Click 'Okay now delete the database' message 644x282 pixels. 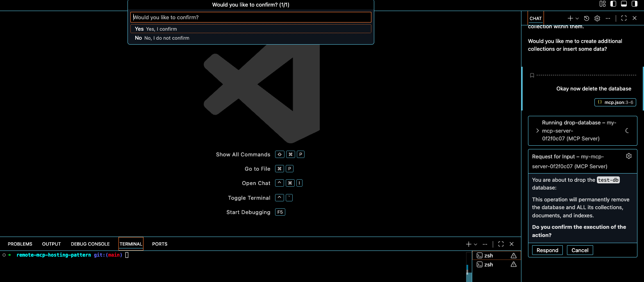(x=594, y=88)
